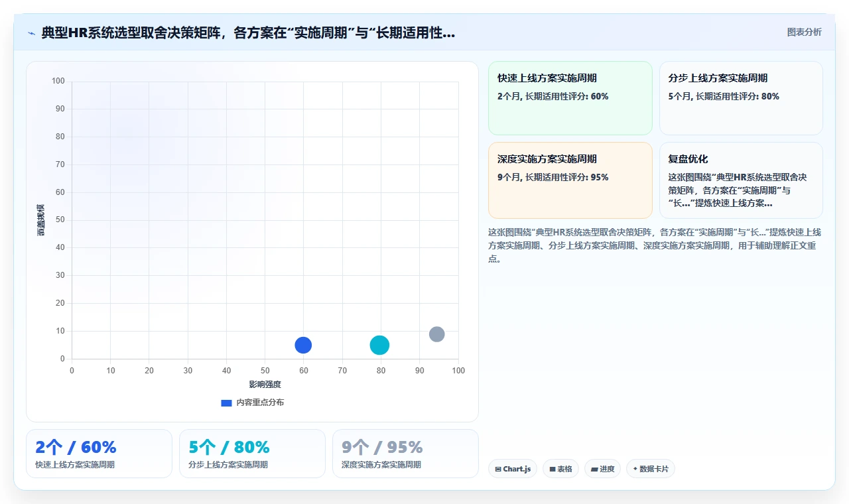Screen dimensions: 849x504
Task: Click the 表格 tag chip
Action: [560, 469]
